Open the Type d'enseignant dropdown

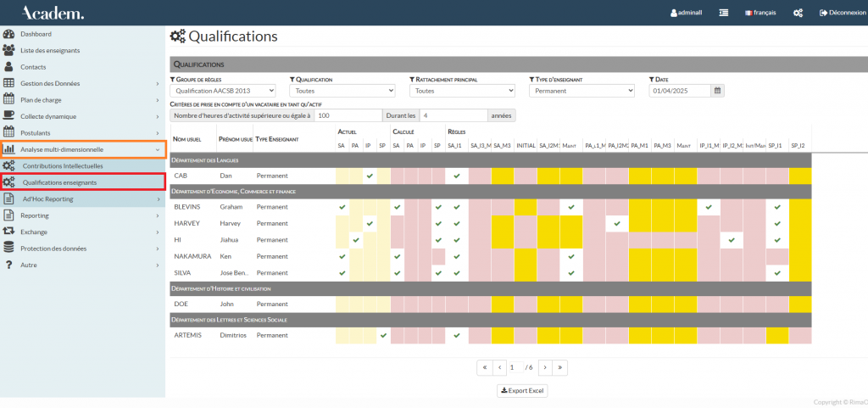point(581,91)
